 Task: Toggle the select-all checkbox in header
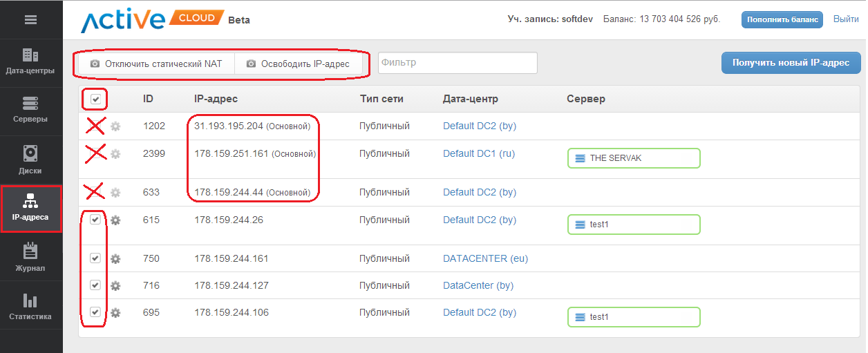tap(95, 99)
